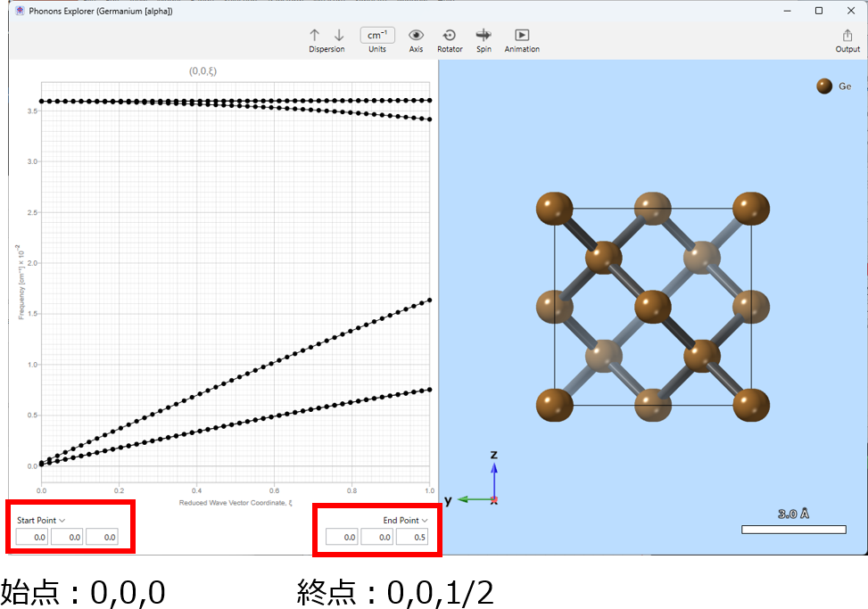Screen dimensions: 868x609
Task: Click the Dispersion up arrow icon
Action: 314,35
